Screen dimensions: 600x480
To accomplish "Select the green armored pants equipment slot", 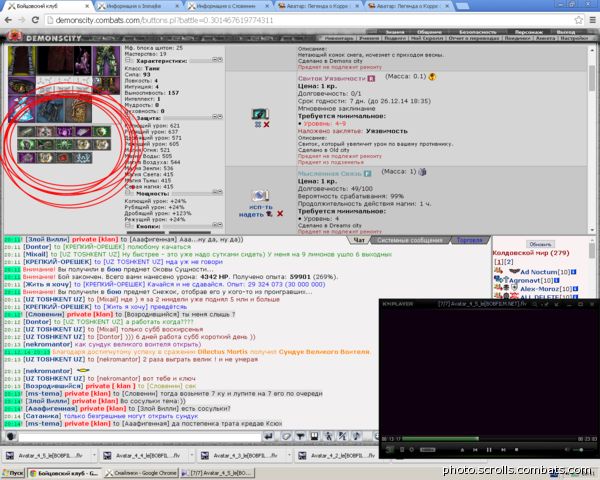I will click(x=106, y=60).
